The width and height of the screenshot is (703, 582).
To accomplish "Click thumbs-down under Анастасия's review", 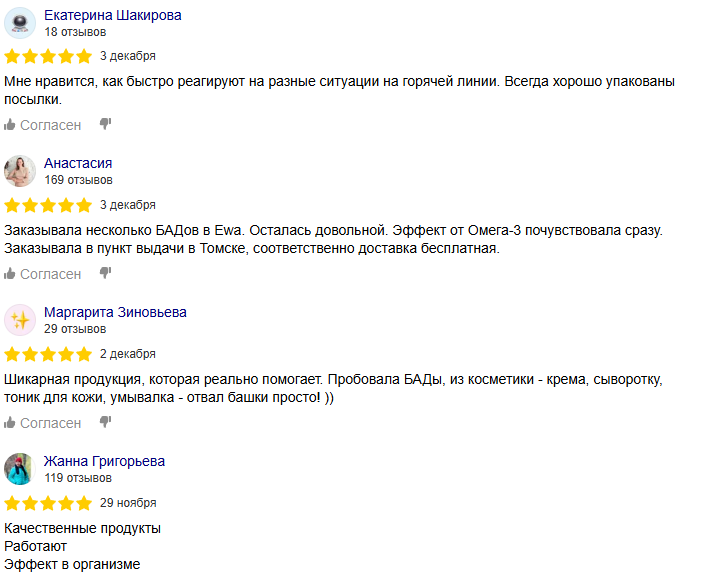I will click(x=105, y=274).
